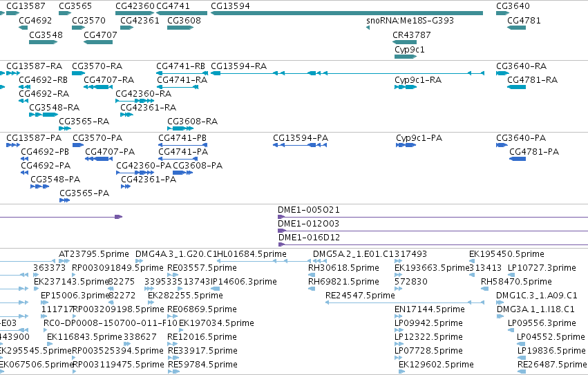Select EST LP07728.5prime
Image resolution: width=588 pixels, height=375 pixels.
pos(399,358)
